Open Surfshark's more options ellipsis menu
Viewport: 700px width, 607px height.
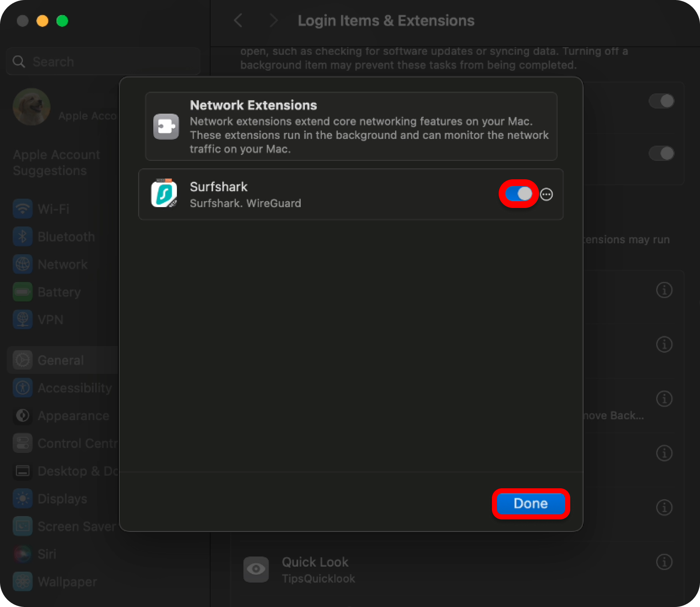coord(546,194)
